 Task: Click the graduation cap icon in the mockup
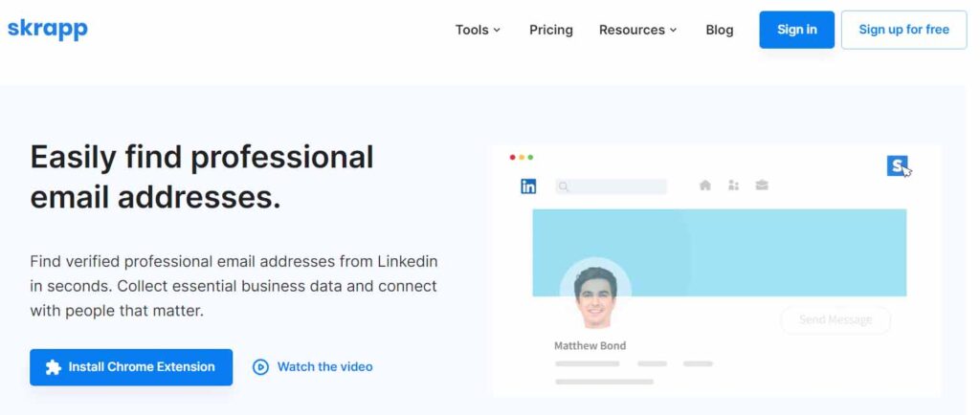pyautogui.click(x=762, y=186)
